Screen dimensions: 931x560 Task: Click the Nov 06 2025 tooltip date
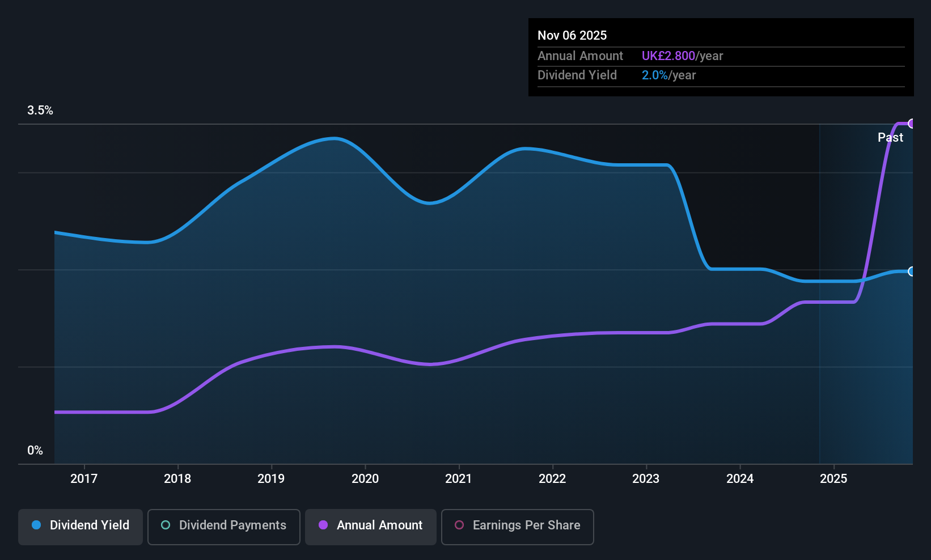point(572,35)
